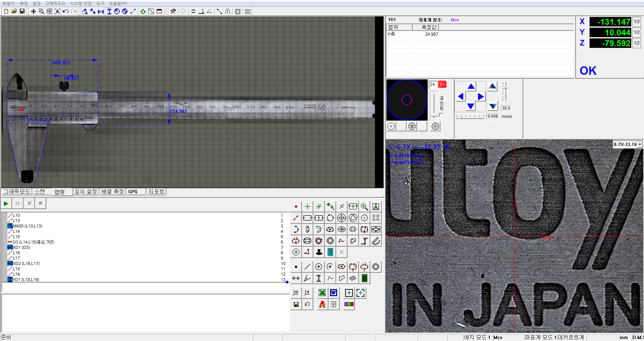Viewport: 644px width, 341px height.
Task: Open the 0.7X-33.16 magnification dropdown
Action: [640, 144]
